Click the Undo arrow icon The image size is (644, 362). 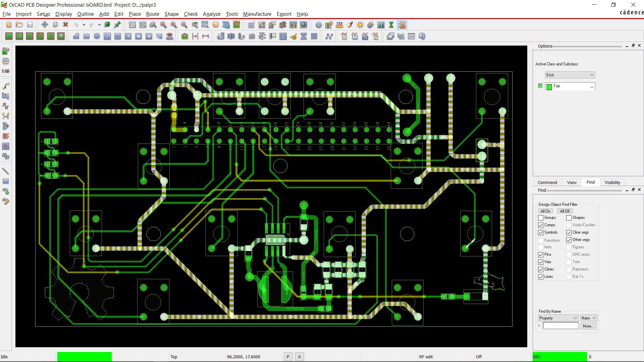(x=76, y=25)
